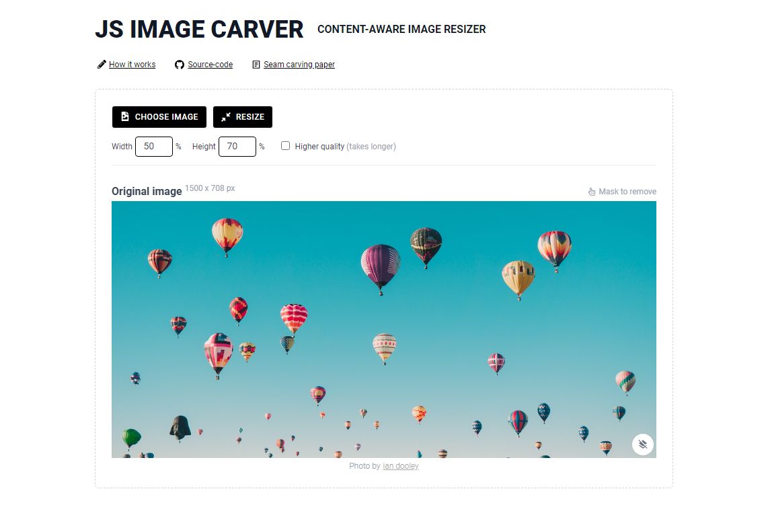
Task: Click the hot air balloons original image
Action: (384, 330)
